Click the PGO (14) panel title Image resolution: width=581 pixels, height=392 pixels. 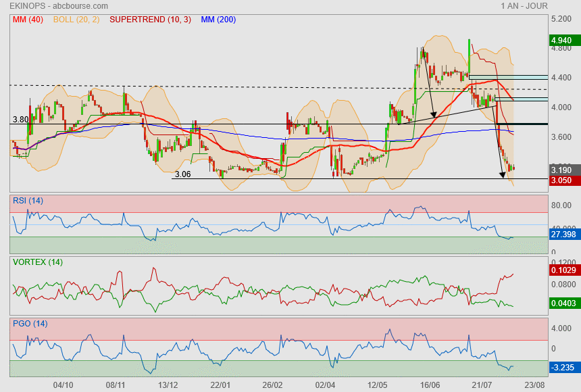(30, 324)
